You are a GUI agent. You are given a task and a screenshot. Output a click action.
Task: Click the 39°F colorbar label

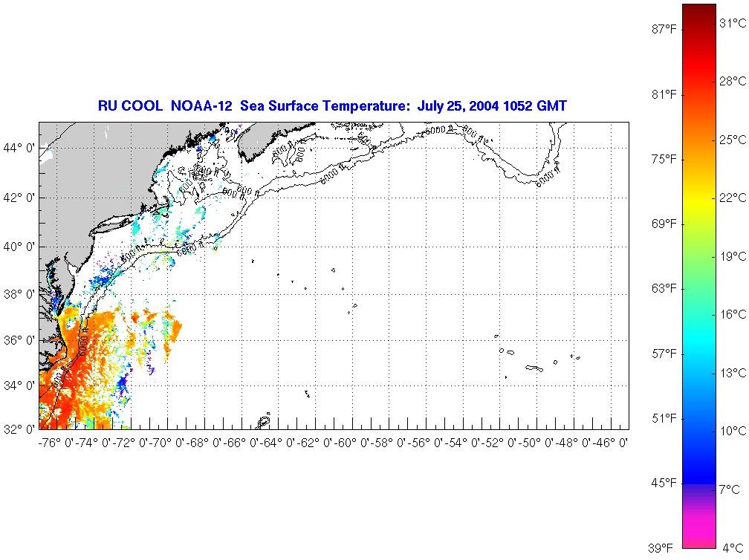click(x=661, y=548)
